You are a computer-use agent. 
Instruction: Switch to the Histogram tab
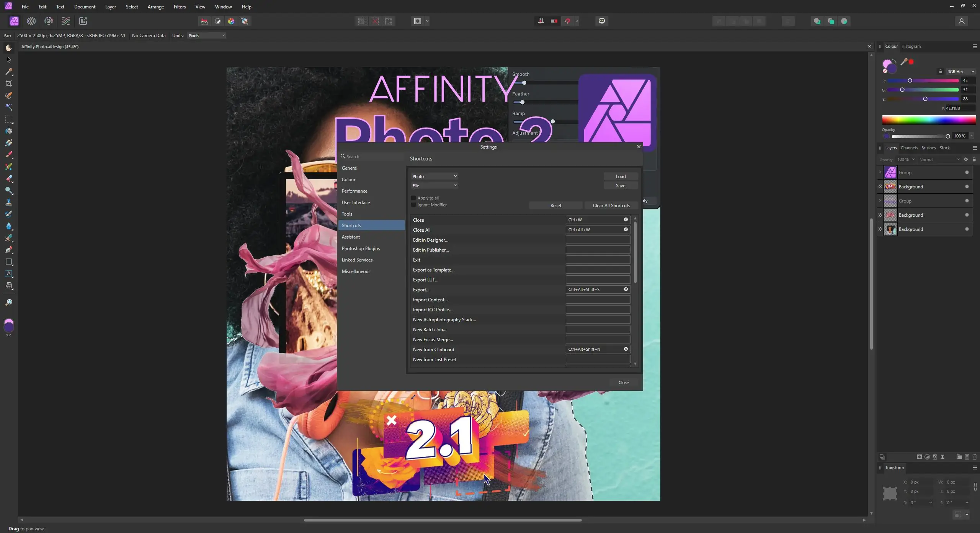pyautogui.click(x=911, y=46)
